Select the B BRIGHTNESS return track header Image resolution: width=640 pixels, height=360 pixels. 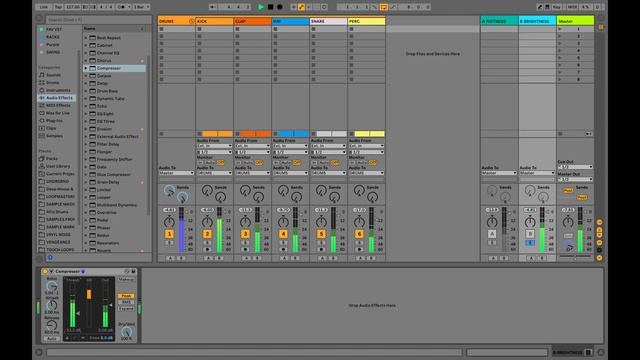[537, 21]
